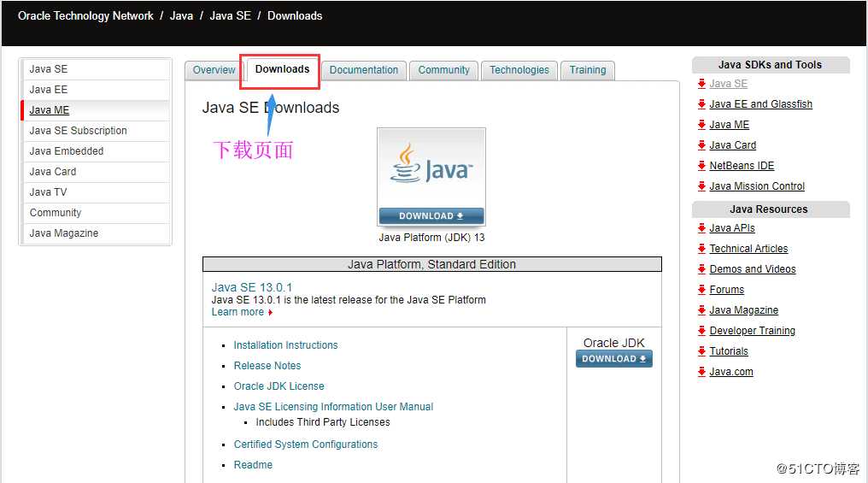868x483 pixels.
Task: Click the Java Resources header
Action: coord(770,209)
